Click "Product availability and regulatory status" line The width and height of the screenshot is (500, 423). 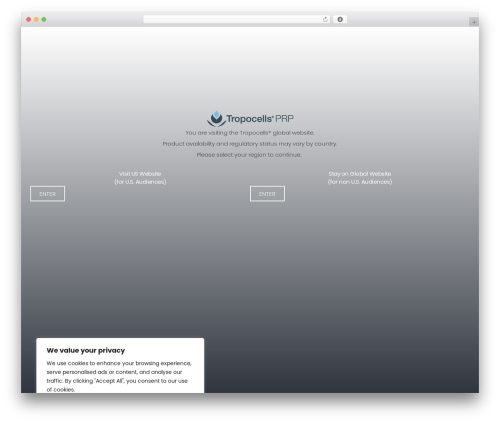tap(250, 144)
